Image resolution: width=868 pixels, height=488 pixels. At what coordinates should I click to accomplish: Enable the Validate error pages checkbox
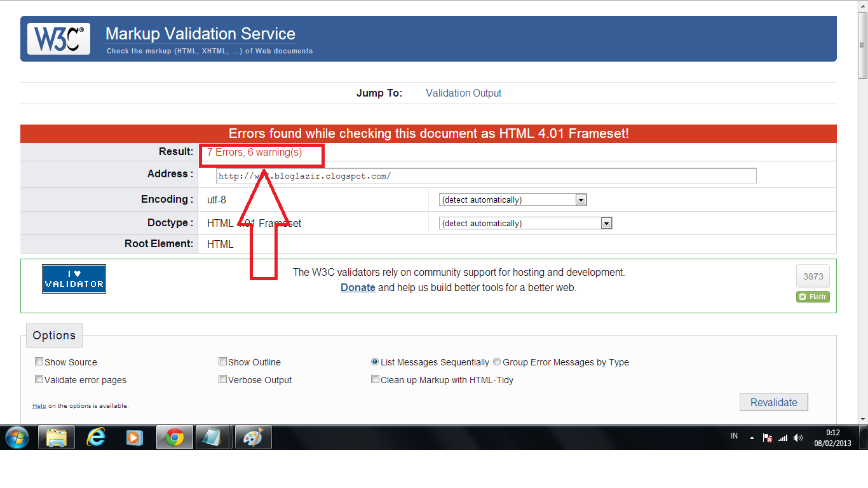[39, 379]
